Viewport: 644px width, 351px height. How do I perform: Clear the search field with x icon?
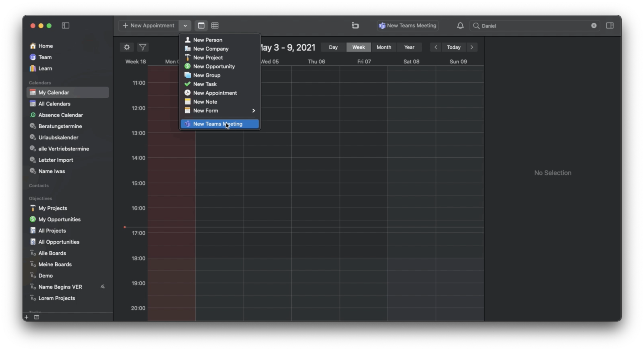pos(594,26)
